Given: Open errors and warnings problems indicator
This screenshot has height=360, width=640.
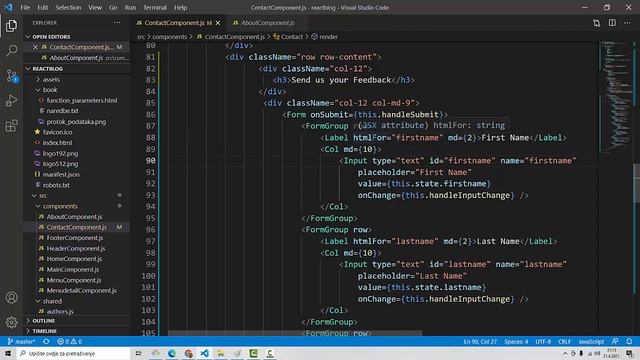Looking at the screenshot, I should click(x=70, y=342).
